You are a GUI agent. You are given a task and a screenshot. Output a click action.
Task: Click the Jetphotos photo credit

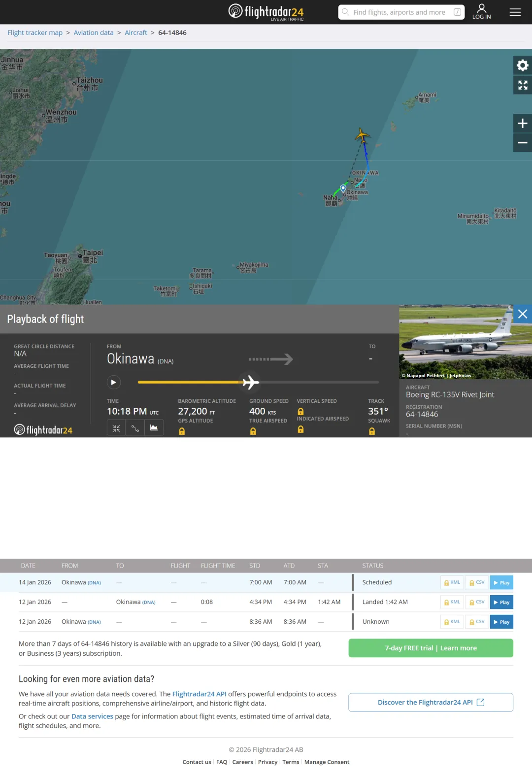(x=436, y=376)
